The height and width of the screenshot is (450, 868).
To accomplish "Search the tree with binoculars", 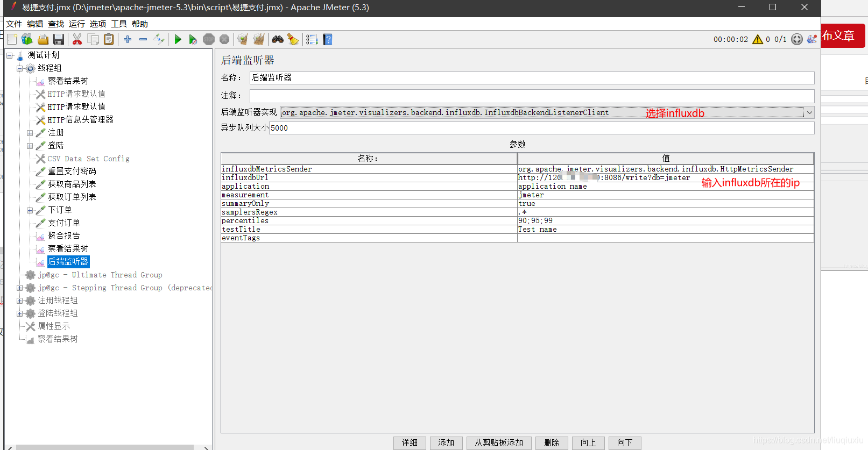I will pyautogui.click(x=278, y=39).
